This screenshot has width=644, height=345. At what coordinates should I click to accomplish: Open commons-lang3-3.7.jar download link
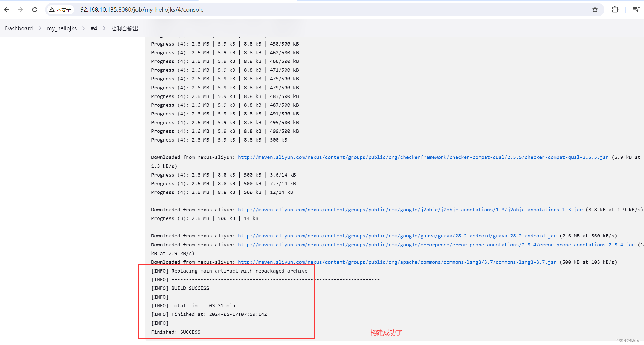tap(397, 262)
